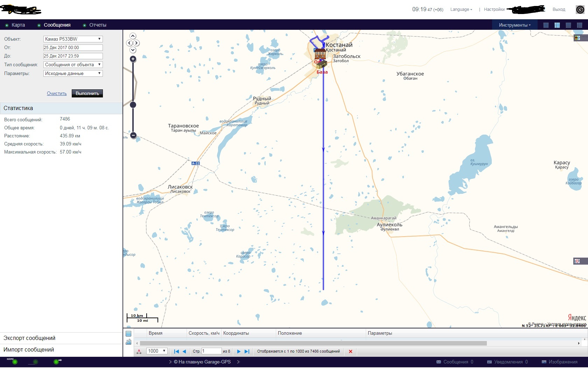Expand the Тип сообщения dropdown

click(73, 64)
